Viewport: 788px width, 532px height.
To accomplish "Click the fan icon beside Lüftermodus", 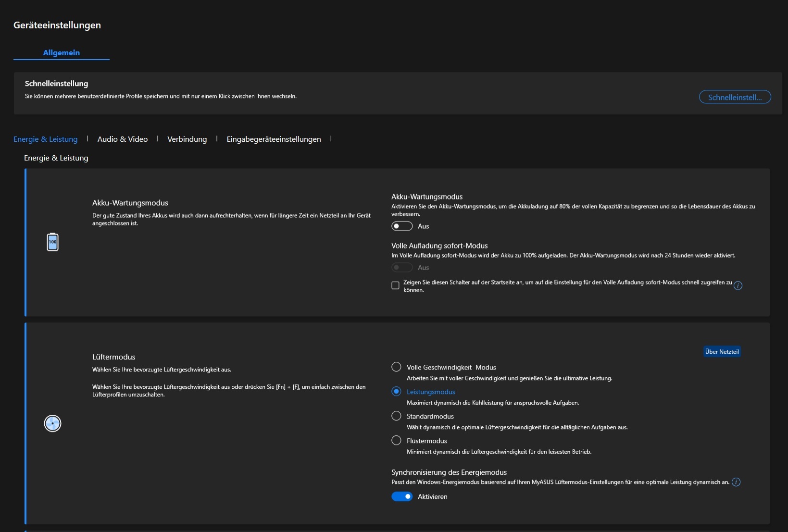I will 52,423.
